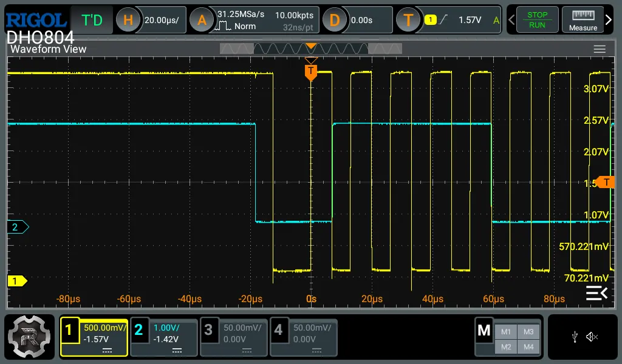
Task: Select the trigger position T marker at top
Action: pos(311,72)
